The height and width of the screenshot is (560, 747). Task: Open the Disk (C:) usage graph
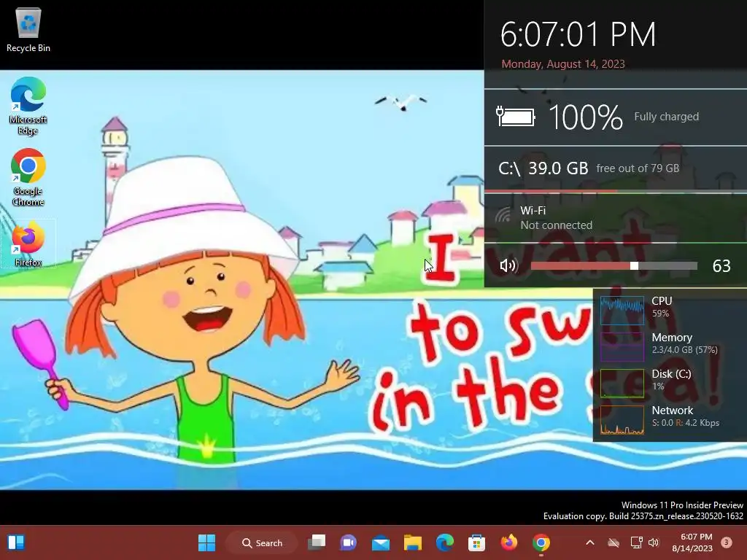point(622,384)
